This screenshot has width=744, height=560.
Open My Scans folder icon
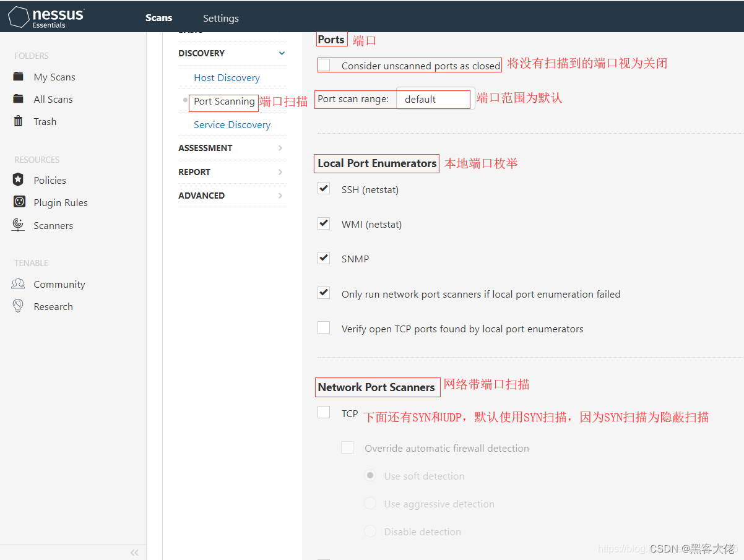coord(19,77)
